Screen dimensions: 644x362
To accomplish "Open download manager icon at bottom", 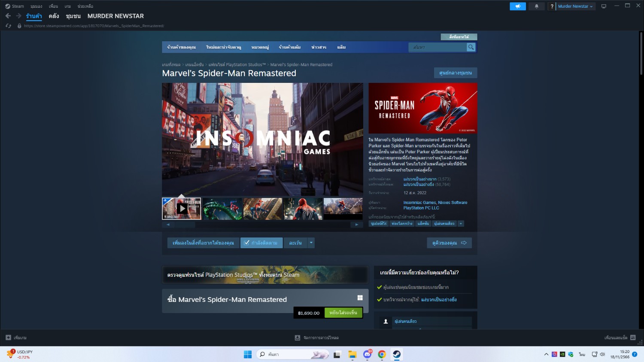I will (x=298, y=338).
